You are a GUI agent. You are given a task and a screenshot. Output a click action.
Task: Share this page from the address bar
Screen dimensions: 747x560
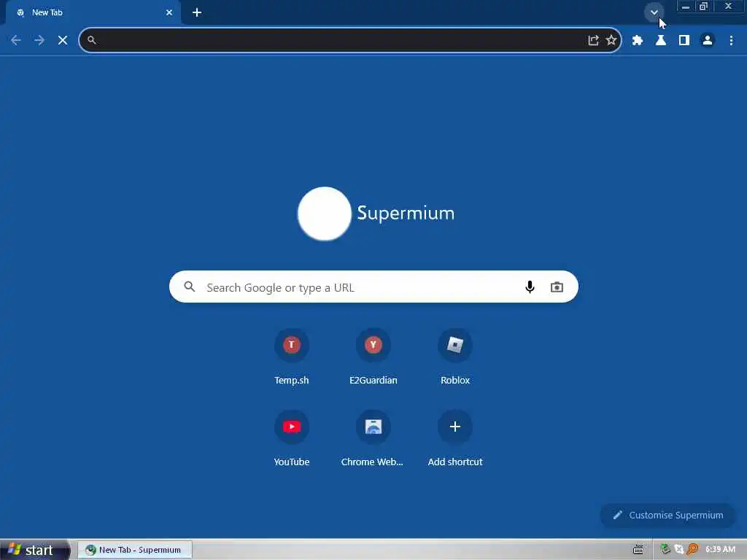pyautogui.click(x=593, y=41)
